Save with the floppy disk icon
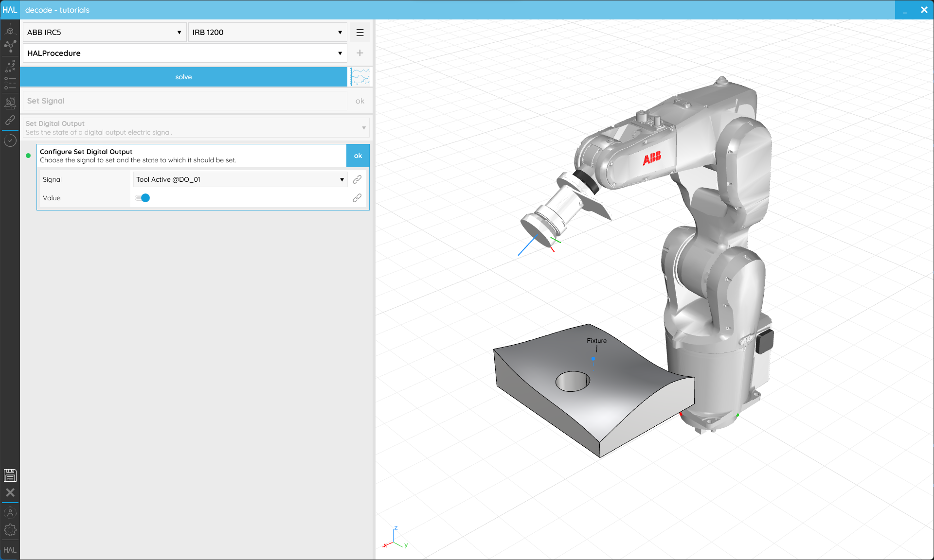The width and height of the screenshot is (934, 560). (x=10, y=475)
